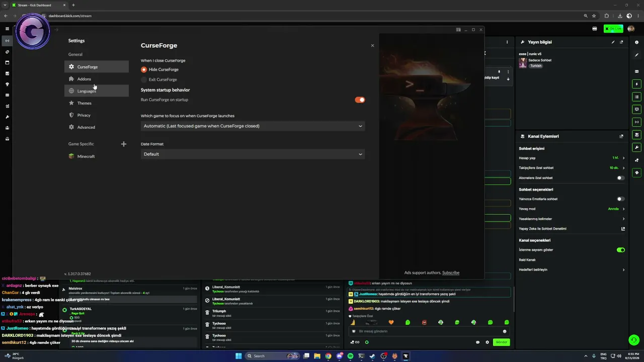Pop out the Yayın bilgisi panel

621,42
